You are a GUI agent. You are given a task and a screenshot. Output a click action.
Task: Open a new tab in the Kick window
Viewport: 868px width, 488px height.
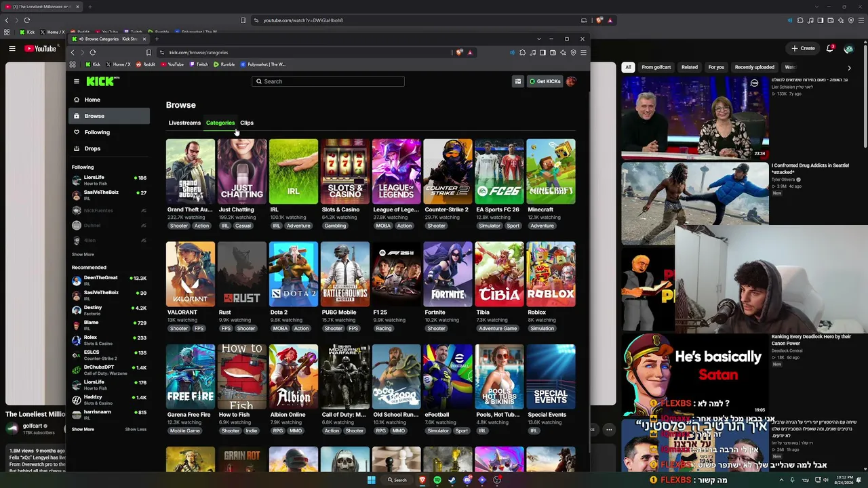click(x=157, y=39)
